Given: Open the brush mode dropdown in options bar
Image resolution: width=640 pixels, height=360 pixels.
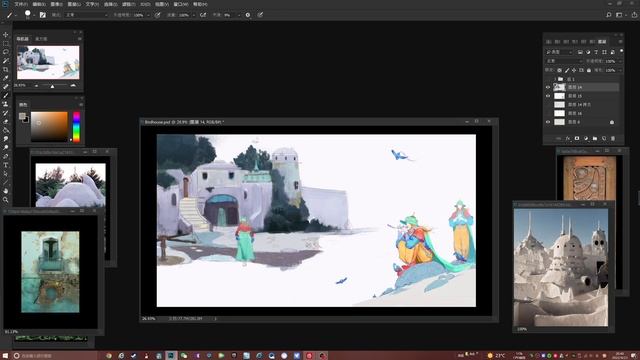Looking at the screenshot, I should click(x=87, y=15).
